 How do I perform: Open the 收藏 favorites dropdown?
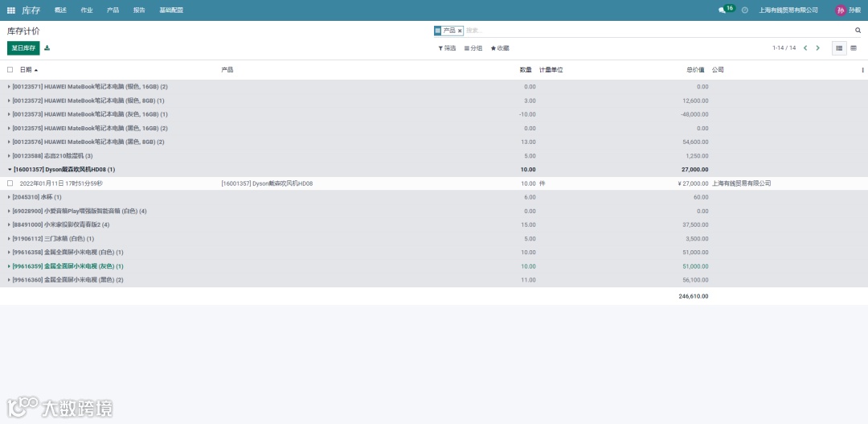tap(500, 48)
